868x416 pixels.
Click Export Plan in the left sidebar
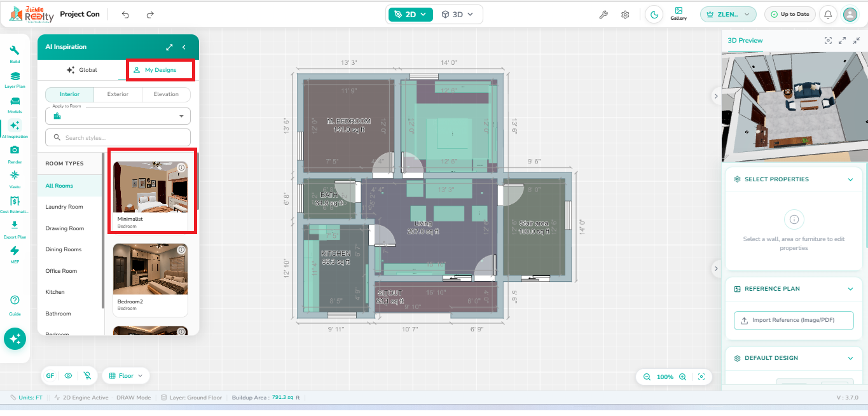(15, 229)
